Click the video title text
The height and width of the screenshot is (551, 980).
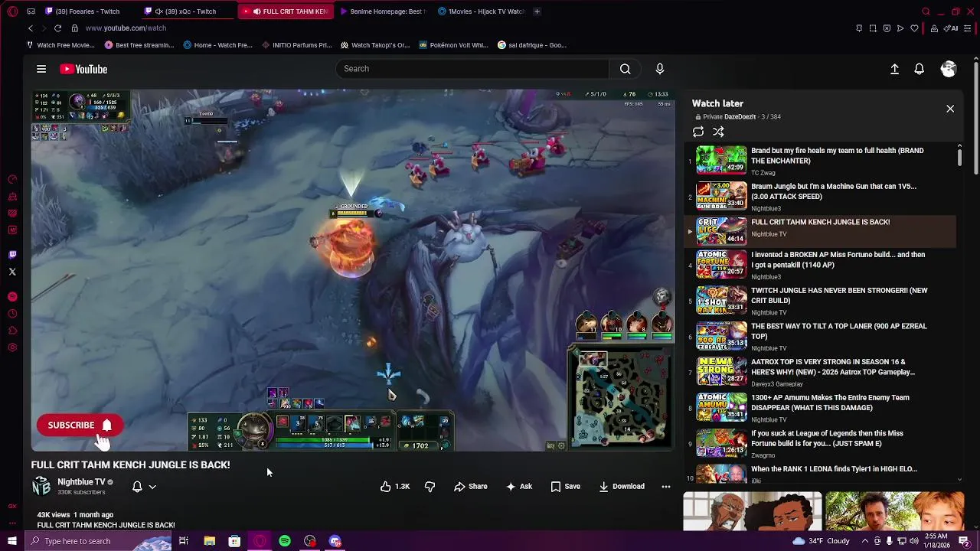click(x=130, y=465)
